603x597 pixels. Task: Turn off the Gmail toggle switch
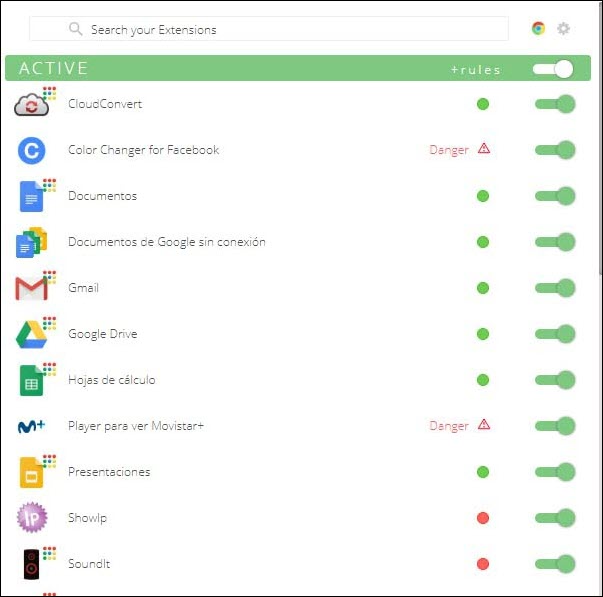point(555,288)
